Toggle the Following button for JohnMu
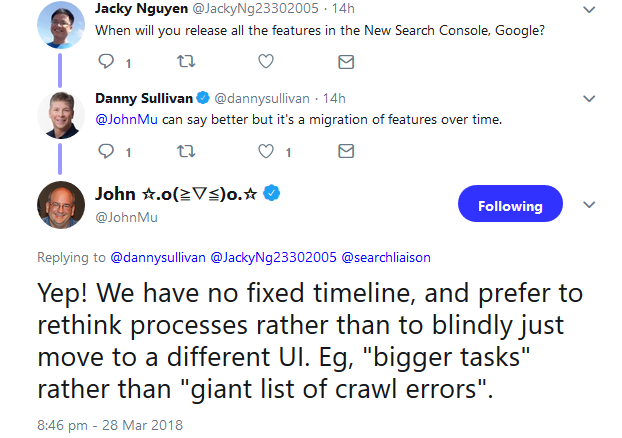Image resolution: width=622 pixels, height=438 pixels. 510,206
